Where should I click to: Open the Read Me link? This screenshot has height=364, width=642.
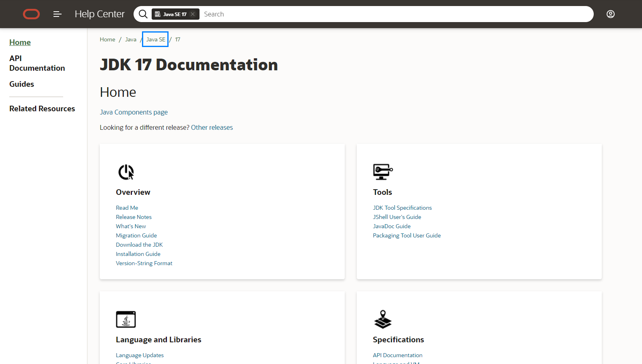click(127, 208)
